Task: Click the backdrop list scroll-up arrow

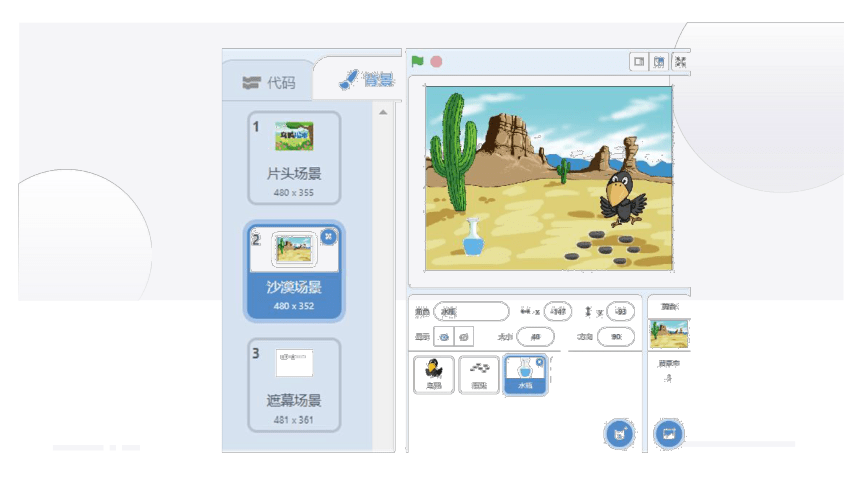Action: tap(383, 112)
